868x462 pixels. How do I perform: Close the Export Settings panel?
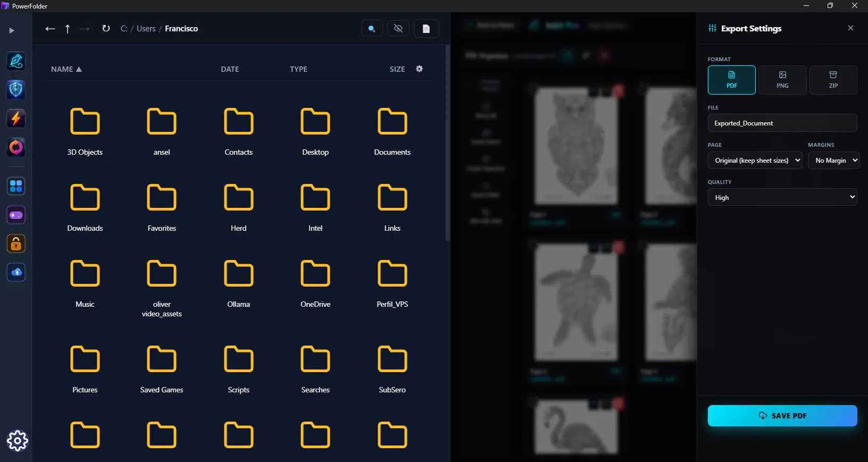click(850, 28)
